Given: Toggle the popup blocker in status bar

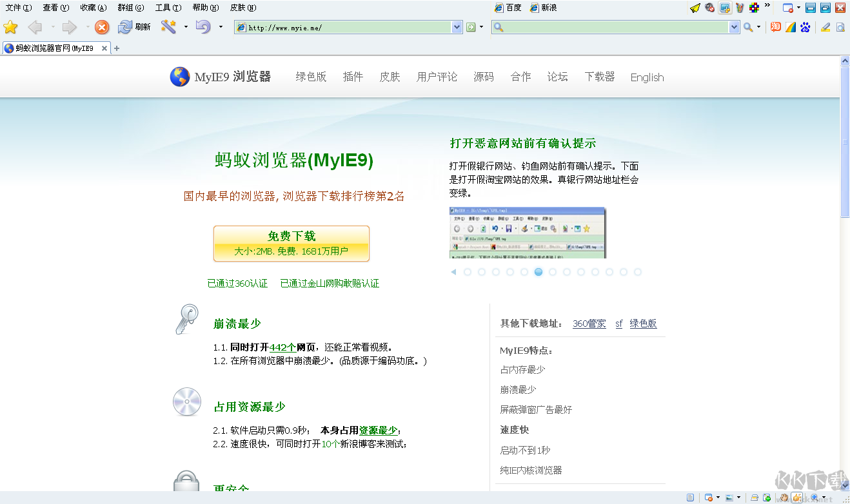Looking at the screenshot, I should tap(708, 497).
